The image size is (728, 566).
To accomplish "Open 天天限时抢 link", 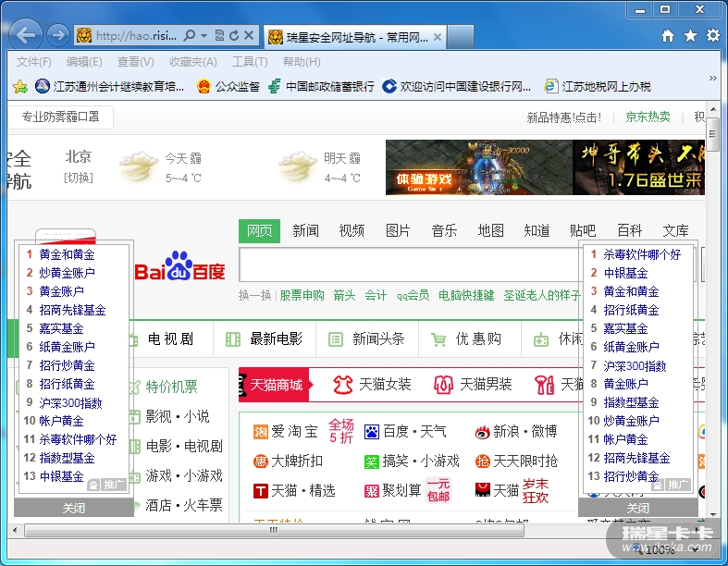I will 516,461.
